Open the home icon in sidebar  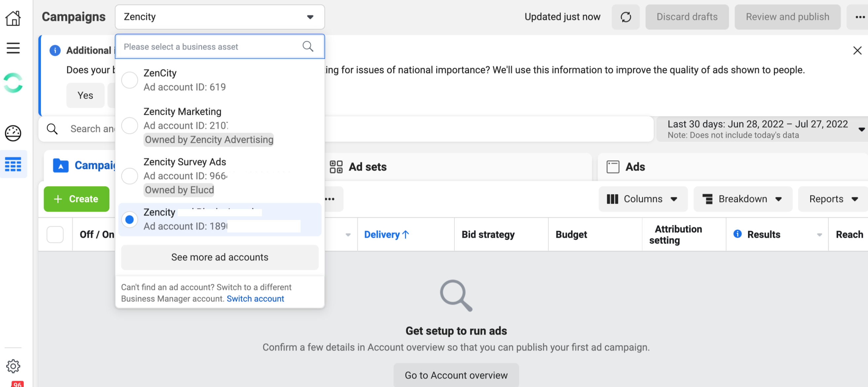click(13, 18)
